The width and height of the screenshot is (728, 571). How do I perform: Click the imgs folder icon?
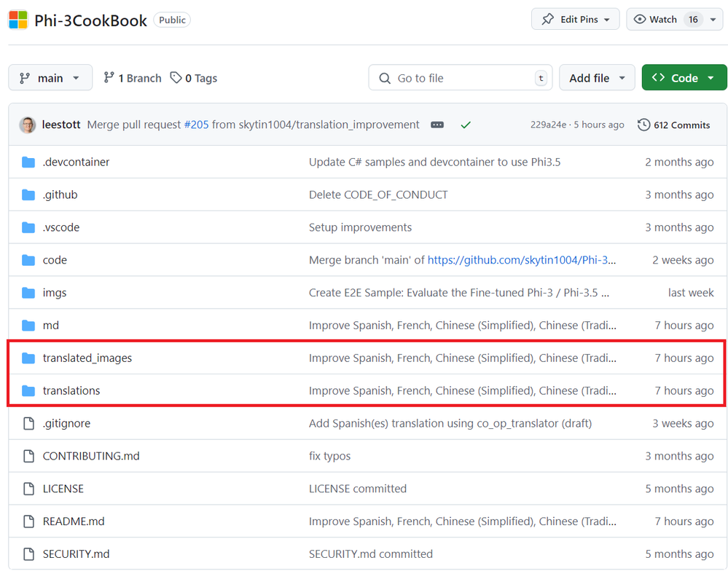28,293
